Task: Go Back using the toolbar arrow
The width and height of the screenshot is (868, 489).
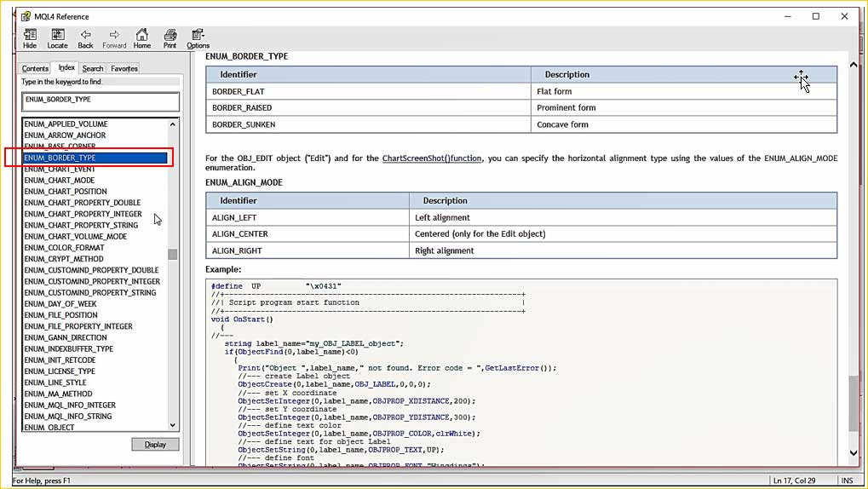Action: tap(85, 39)
